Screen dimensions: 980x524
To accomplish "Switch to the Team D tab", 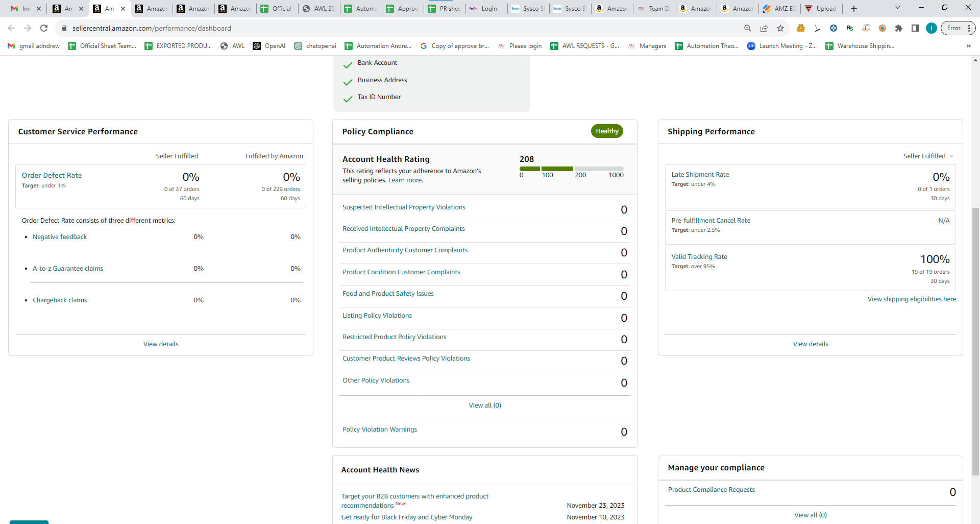I will click(x=654, y=9).
